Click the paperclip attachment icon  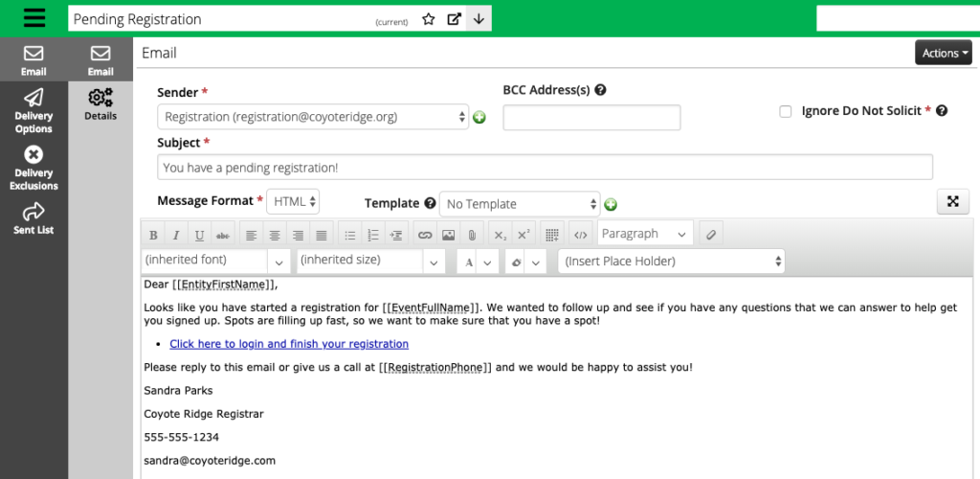click(471, 235)
